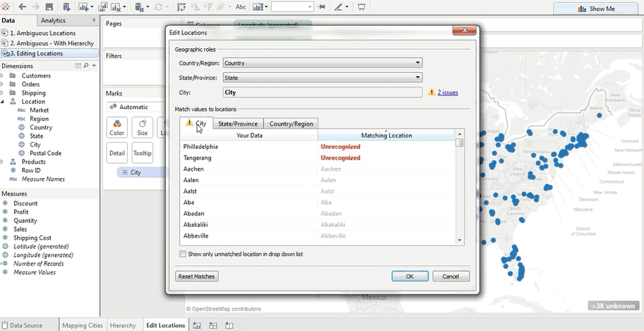Open the Color marks card
644x331 pixels.
click(x=117, y=127)
